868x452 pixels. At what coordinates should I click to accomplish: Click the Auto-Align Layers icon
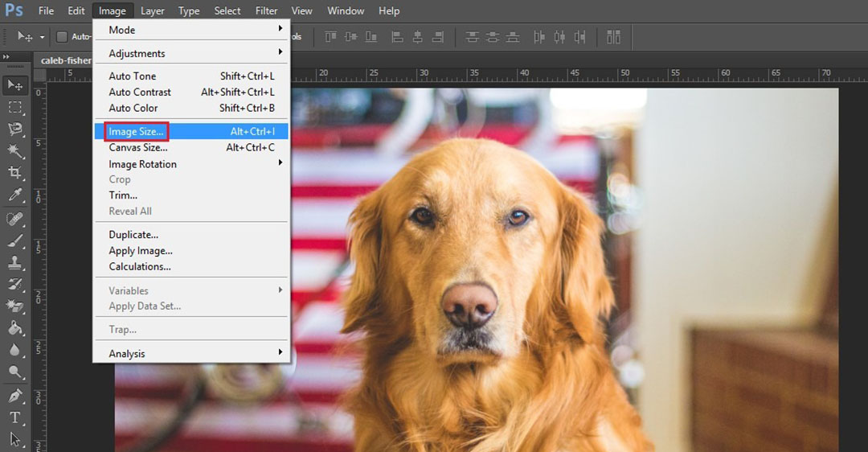(613, 37)
